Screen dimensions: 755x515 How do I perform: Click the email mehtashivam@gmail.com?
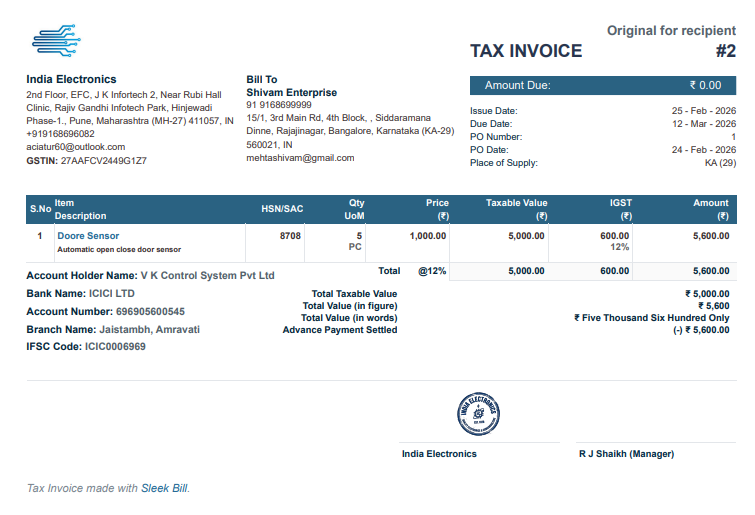(x=300, y=158)
